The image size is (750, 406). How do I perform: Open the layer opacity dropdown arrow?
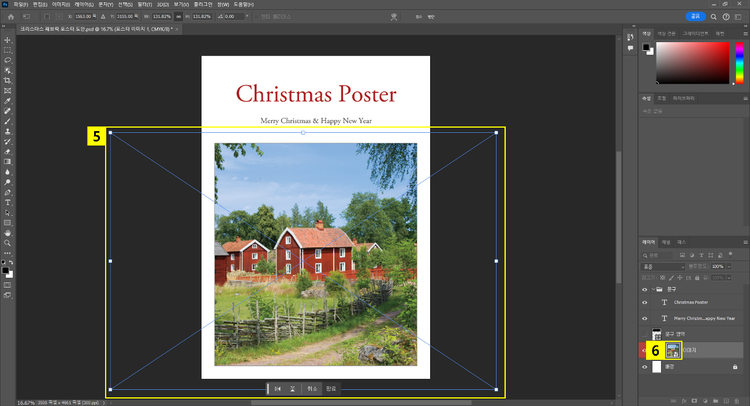[729, 267]
